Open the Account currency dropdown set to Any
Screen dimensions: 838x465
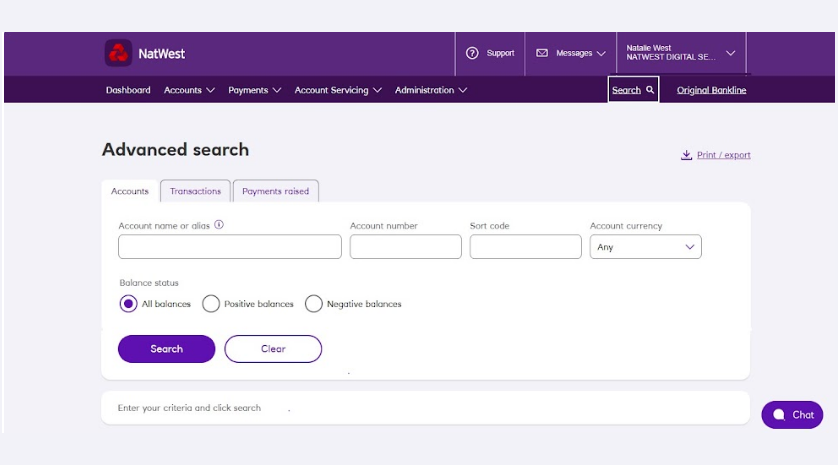[645, 247]
